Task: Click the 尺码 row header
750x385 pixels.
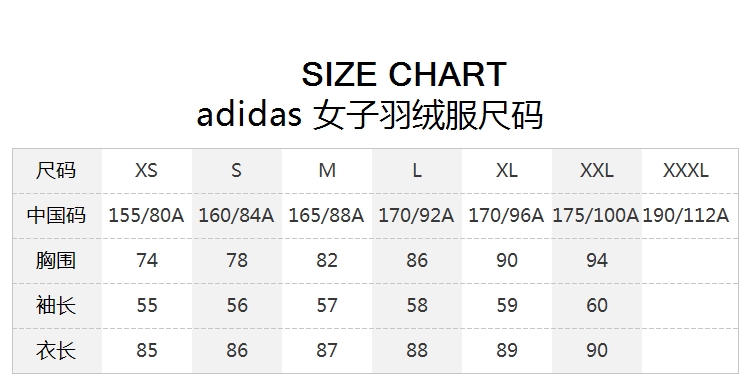Action: (x=56, y=170)
